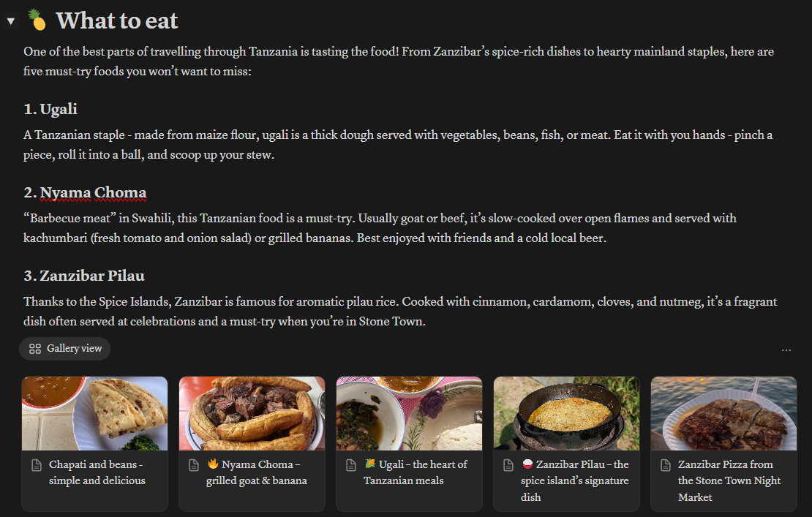Open the "Gallery view" view switcher
This screenshot has height=517, width=812.
[64, 349]
